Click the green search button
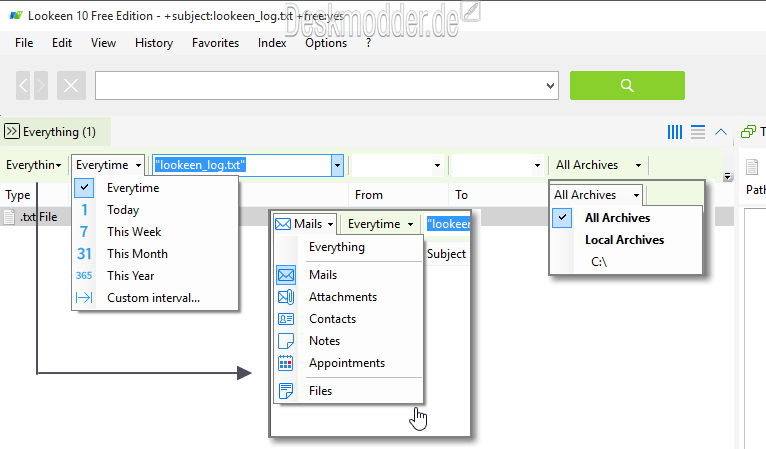This screenshot has width=766, height=449. (x=627, y=86)
